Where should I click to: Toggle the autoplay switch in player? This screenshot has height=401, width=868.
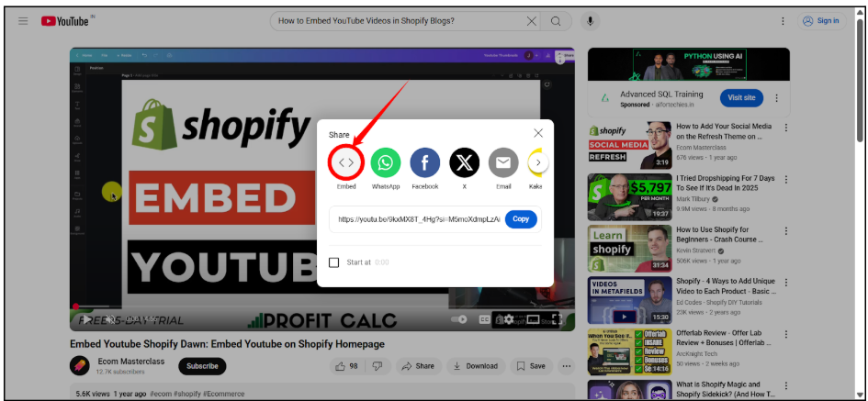coord(459,319)
